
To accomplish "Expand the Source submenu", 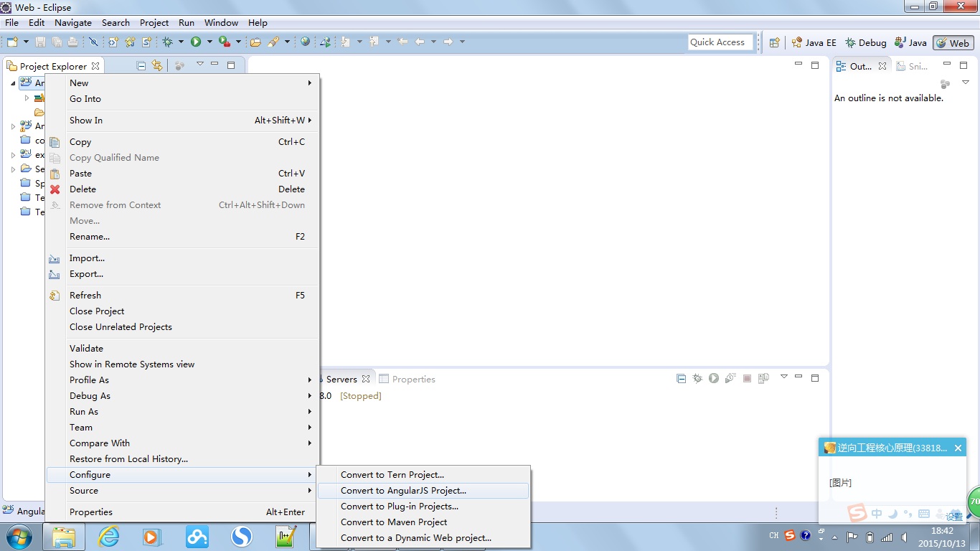I will click(182, 491).
